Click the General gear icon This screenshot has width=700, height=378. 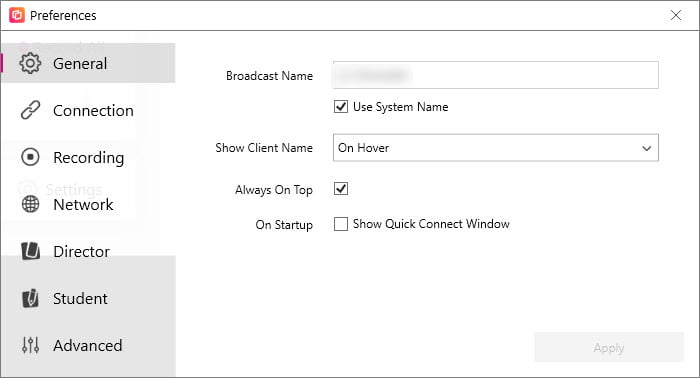click(30, 63)
